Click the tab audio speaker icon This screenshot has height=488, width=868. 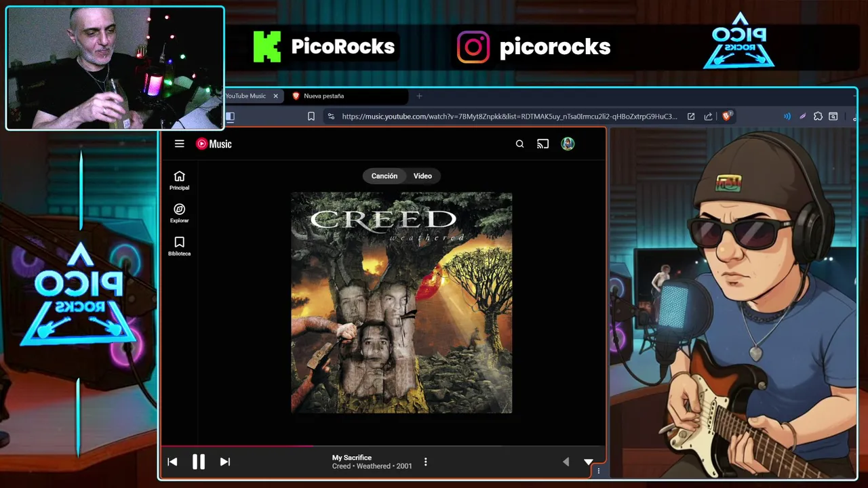[787, 117]
